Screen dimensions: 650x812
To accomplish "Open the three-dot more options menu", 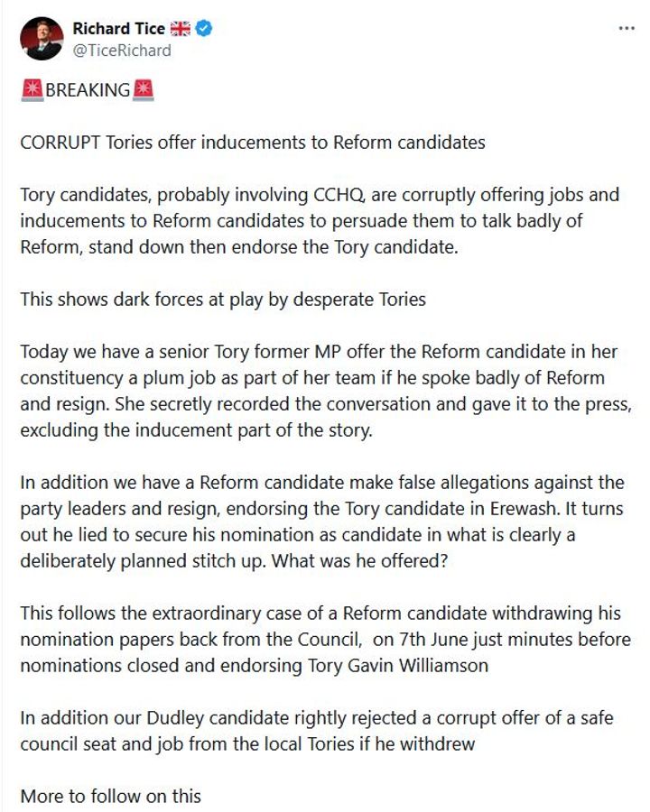I will (627, 29).
